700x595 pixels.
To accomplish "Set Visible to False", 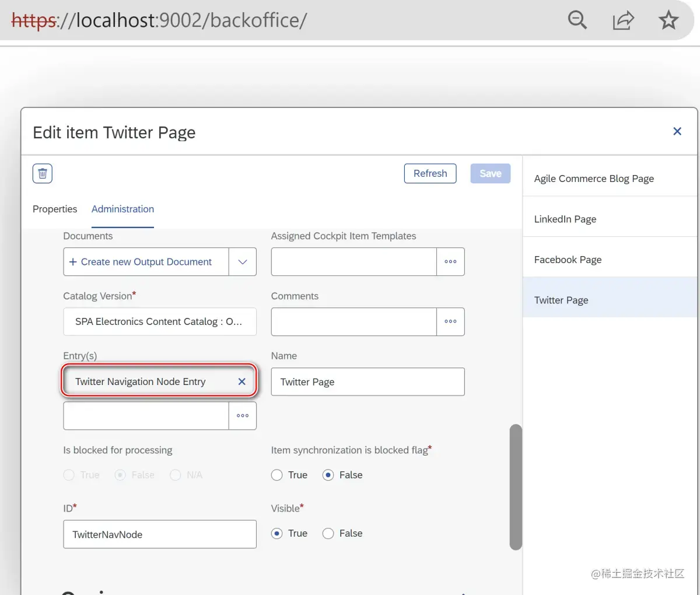I will 328,533.
